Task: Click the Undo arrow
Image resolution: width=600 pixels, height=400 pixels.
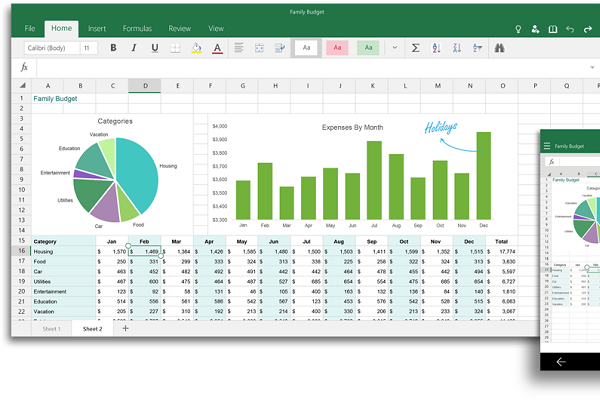Action: (570, 29)
